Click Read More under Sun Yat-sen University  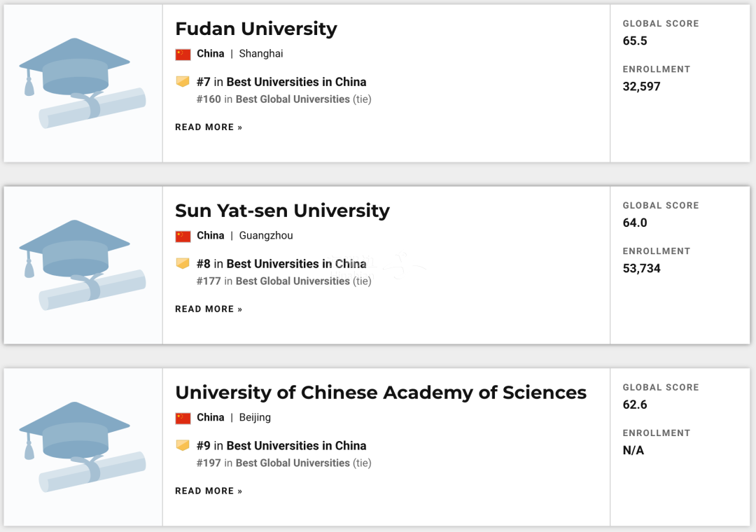pos(209,309)
